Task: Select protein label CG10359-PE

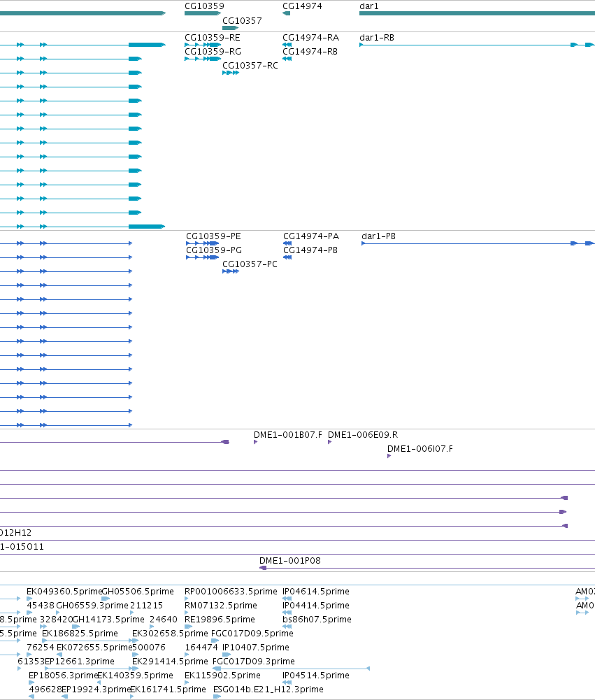Action: tap(213, 236)
